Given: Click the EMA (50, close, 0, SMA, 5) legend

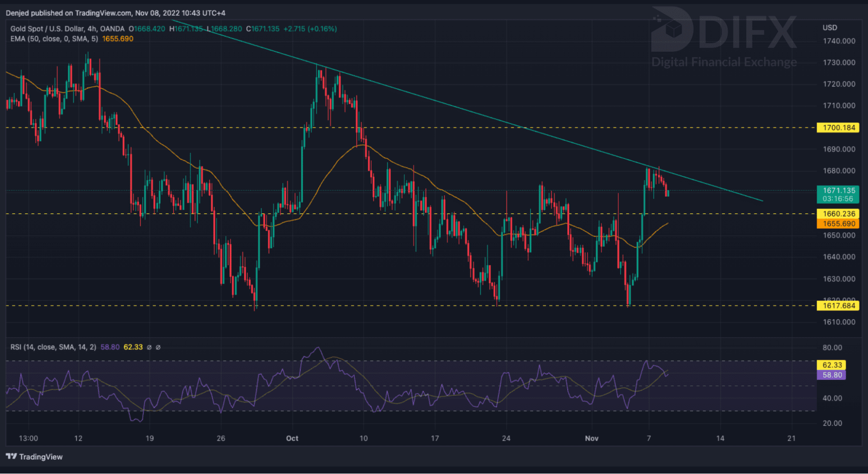Looking at the screenshot, I should tap(54, 39).
